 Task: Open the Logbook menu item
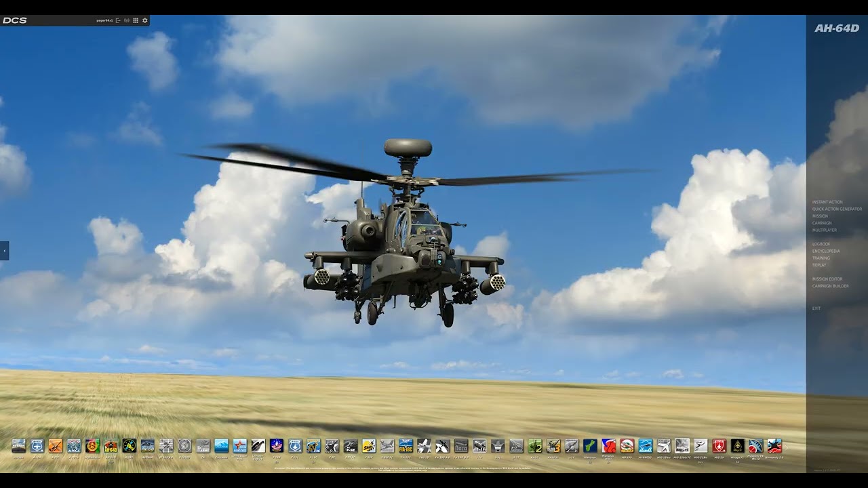pos(821,244)
